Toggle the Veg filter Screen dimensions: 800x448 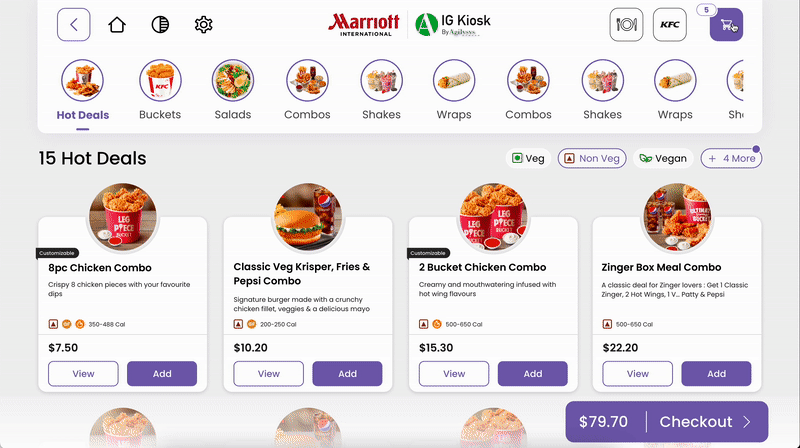click(x=528, y=158)
